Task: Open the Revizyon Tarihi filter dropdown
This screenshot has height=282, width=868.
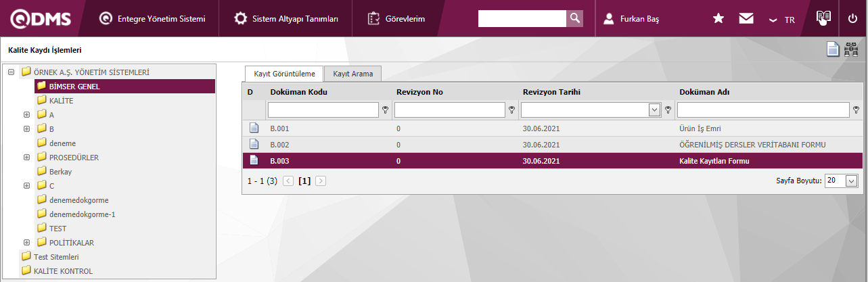Action: [654, 110]
